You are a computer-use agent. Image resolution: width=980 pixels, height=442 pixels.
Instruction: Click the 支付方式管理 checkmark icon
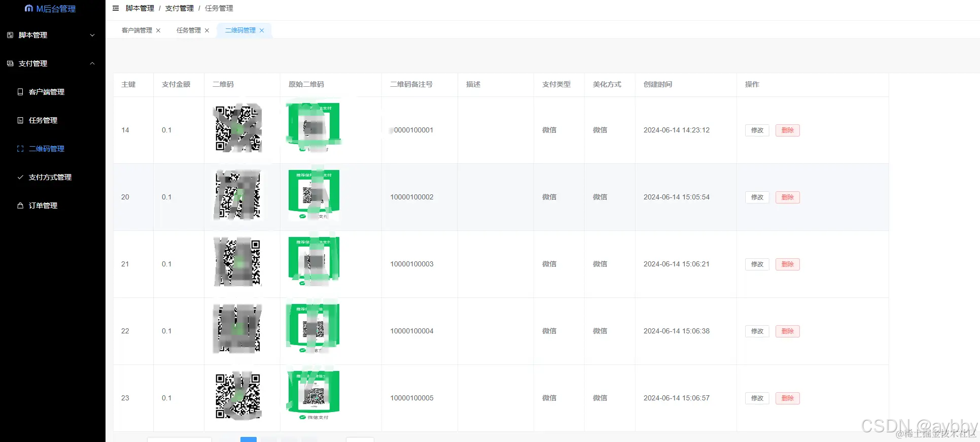20,177
